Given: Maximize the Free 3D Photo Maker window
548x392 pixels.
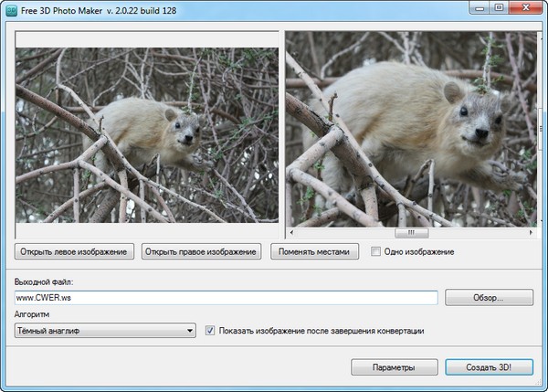Looking at the screenshot, I should [x=499, y=7].
